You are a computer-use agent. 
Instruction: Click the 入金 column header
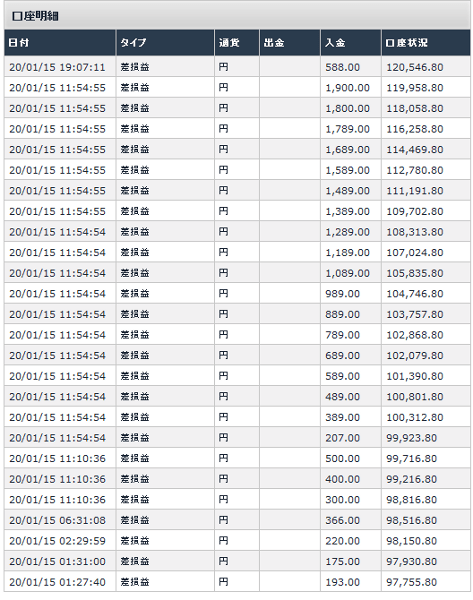[x=351, y=42]
